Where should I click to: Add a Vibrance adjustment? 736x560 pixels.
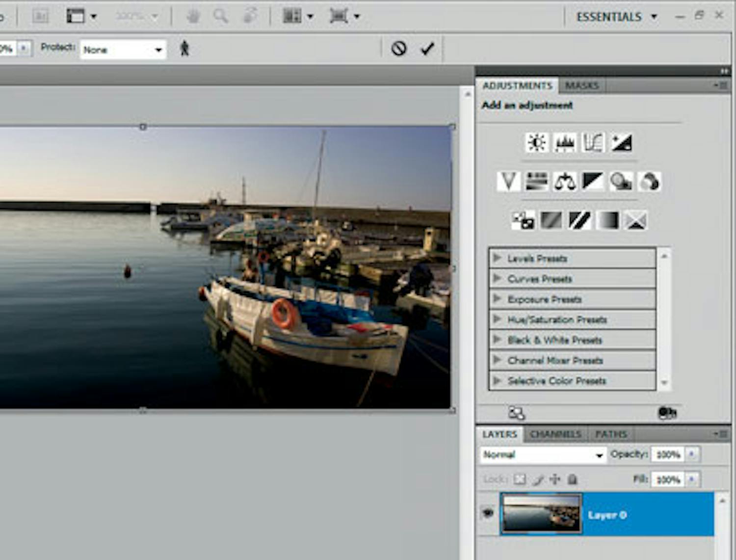pos(508,182)
